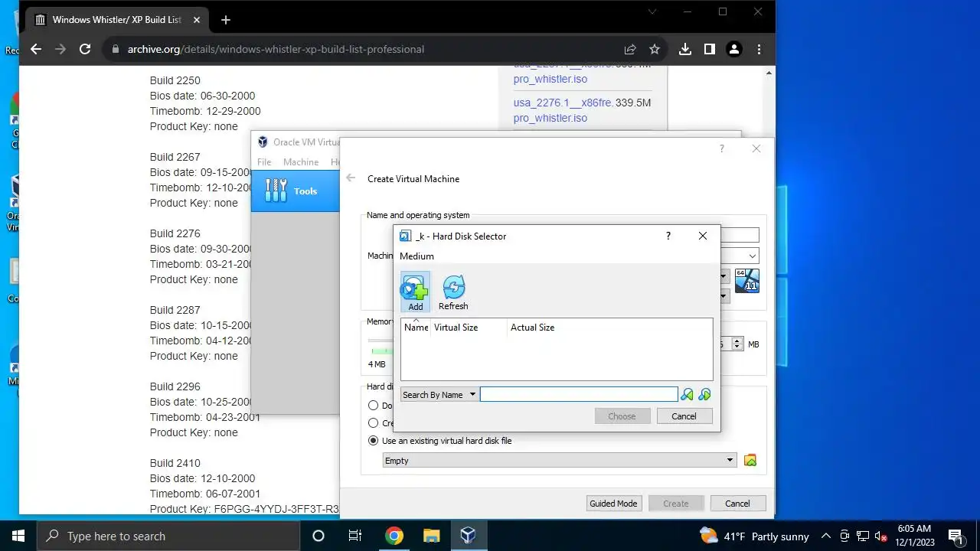The height and width of the screenshot is (551, 980).
Task: Expand the Empty hard disk file dropdown
Action: point(560,461)
